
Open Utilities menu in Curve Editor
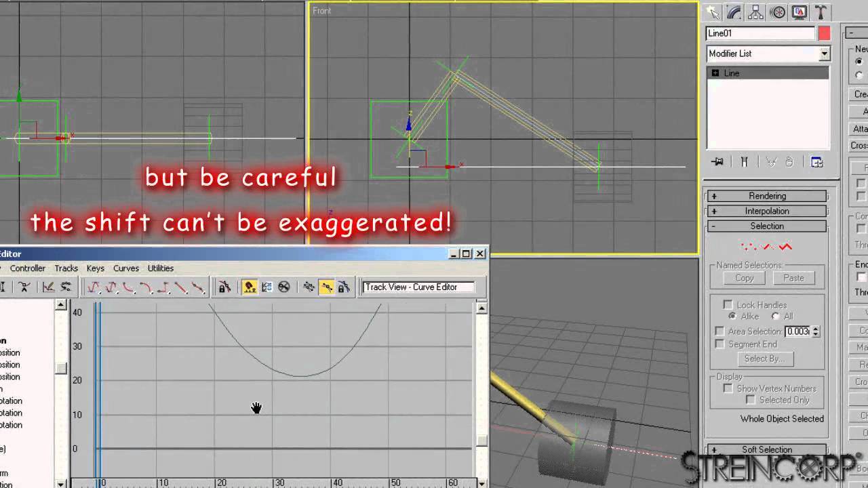point(161,268)
